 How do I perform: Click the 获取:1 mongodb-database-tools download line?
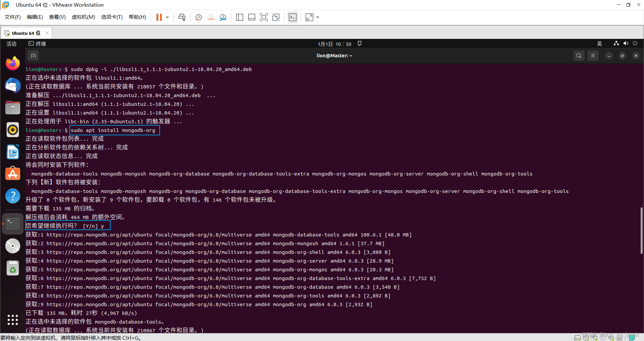[218, 235]
